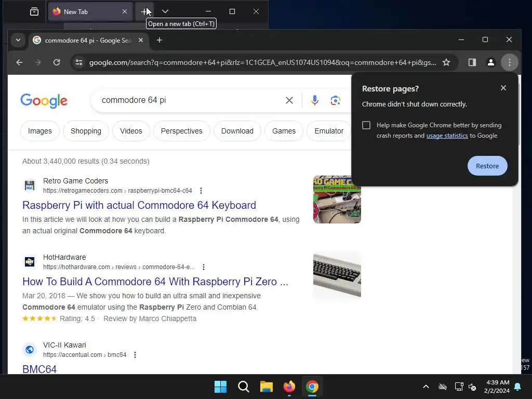Open Chrome three-dot menu

point(509,62)
